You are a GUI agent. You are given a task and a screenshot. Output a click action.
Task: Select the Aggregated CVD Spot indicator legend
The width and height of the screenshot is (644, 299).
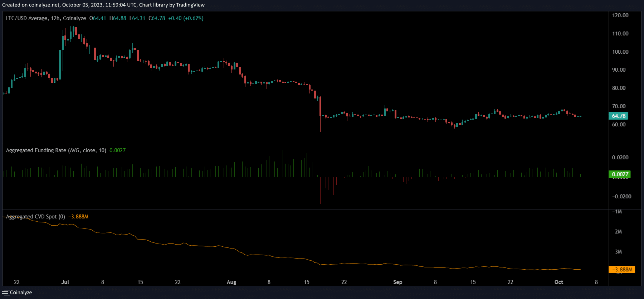pos(35,217)
